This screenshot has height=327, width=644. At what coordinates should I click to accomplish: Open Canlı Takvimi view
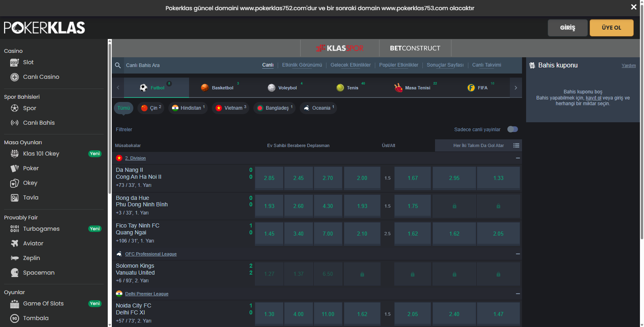coord(487,65)
